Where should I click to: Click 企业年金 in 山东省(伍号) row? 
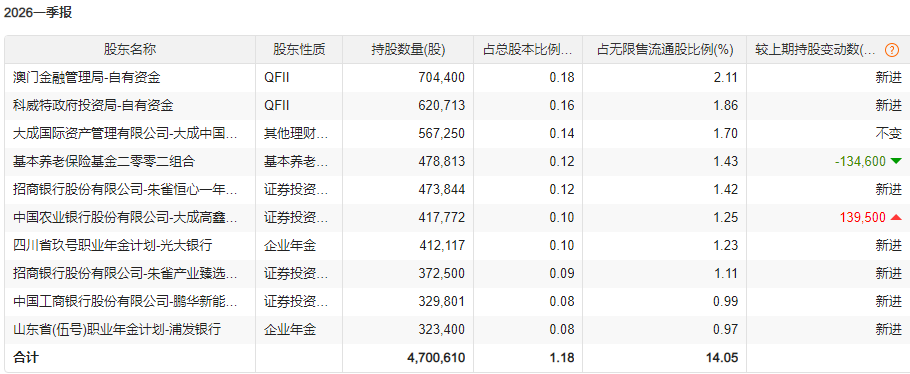coord(290,329)
